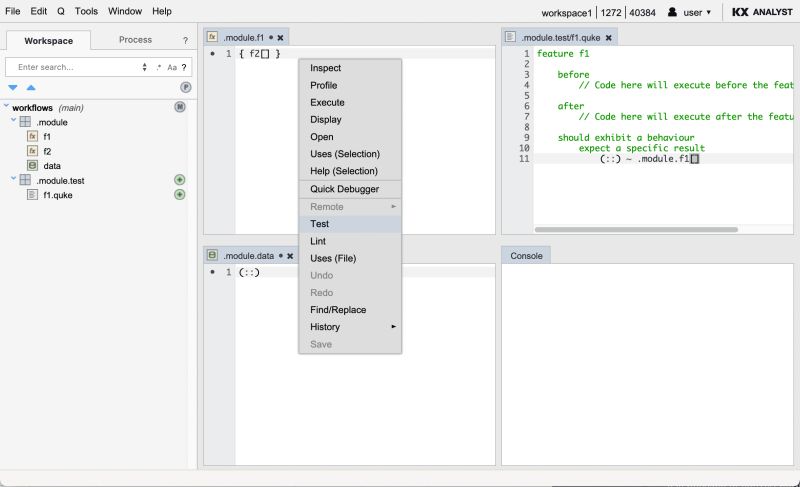Click the document icon on f1.quke tab
Viewport: 800px width, 487px height.
pyautogui.click(x=510, y=37)
